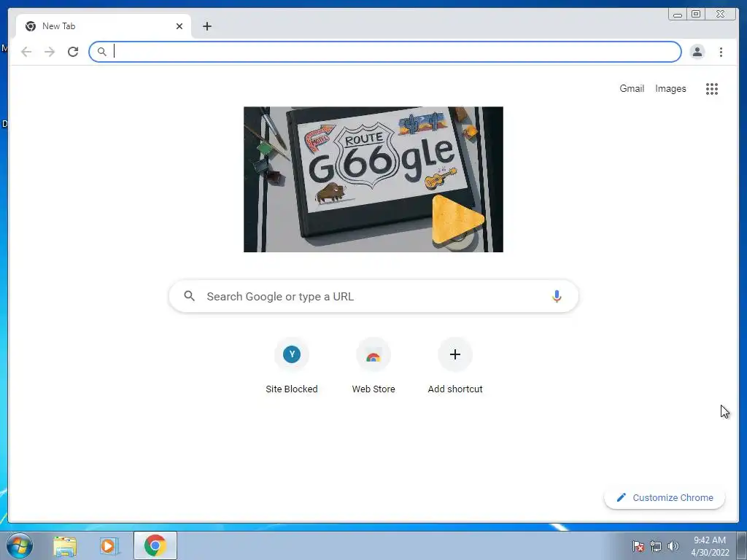
Task: Open the Site Blocked shortcut
Action: pyautogui.click(x=292, y=366)
